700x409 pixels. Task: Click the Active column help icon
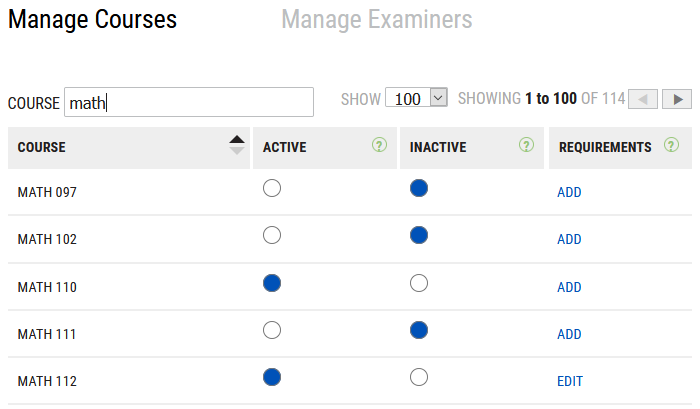click(379, 146)
